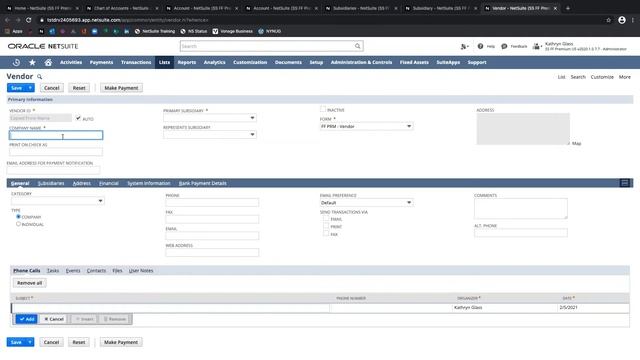Switch to the Contacts subtab
The height and width of the screenshot is (360, 640).
[x=96, y=271]
